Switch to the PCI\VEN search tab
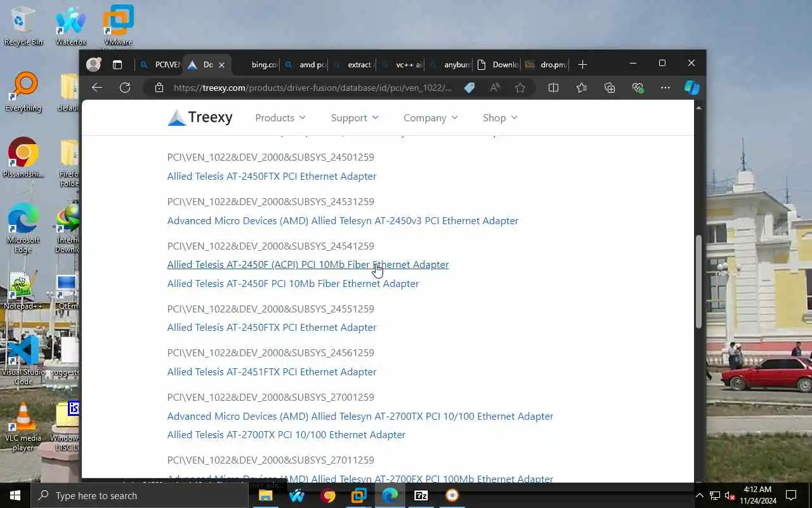Viewport: 812px width, 508px height. coord(160,65)
